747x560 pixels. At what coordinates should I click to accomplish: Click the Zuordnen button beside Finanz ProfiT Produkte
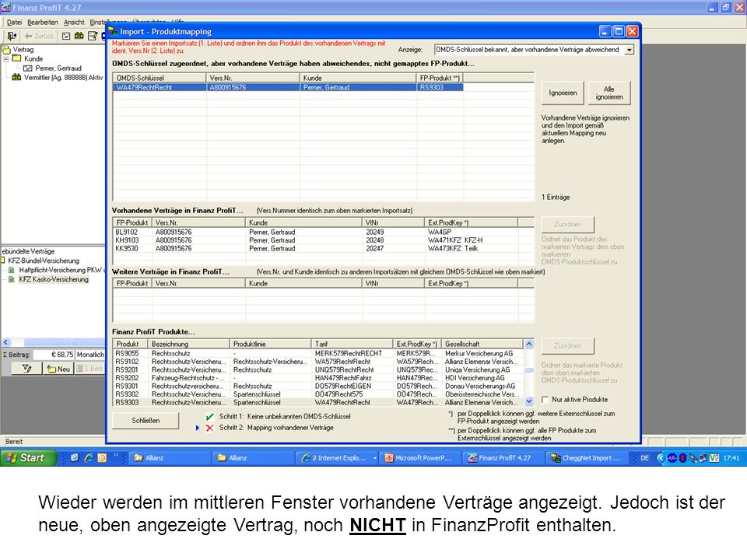click(x=567, y=345)
